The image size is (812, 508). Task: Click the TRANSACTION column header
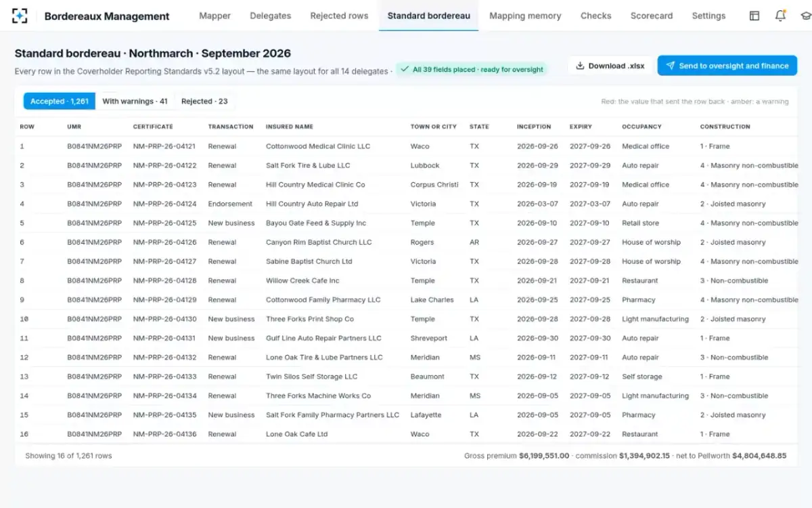click(231, 127)
